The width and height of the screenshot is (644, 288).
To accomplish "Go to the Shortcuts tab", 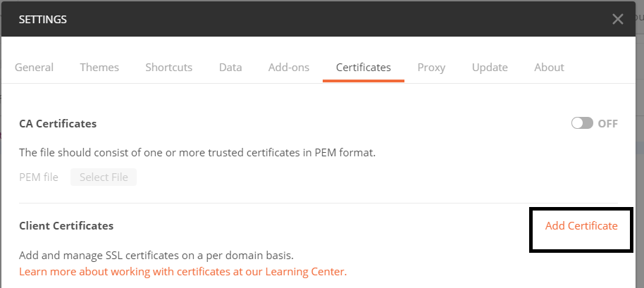I will pos(168,68).
